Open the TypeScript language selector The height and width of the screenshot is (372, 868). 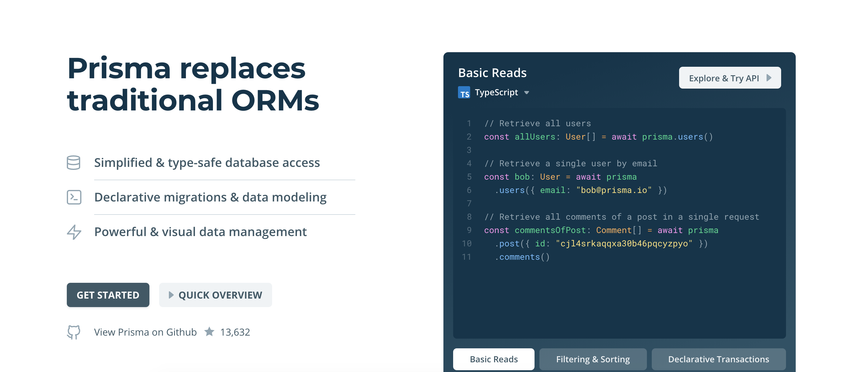[x=496, y=93]
